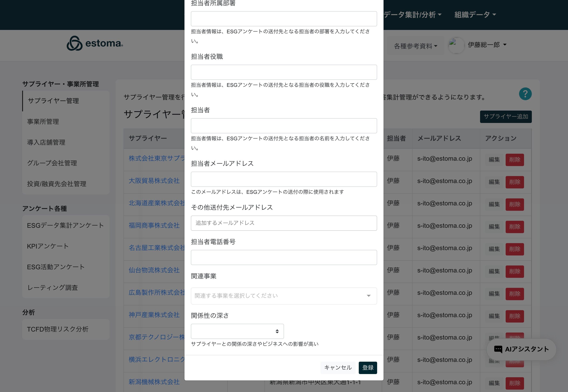
Task: Focus the 担当者電話番号 input field
Action: tap(284, 257)
